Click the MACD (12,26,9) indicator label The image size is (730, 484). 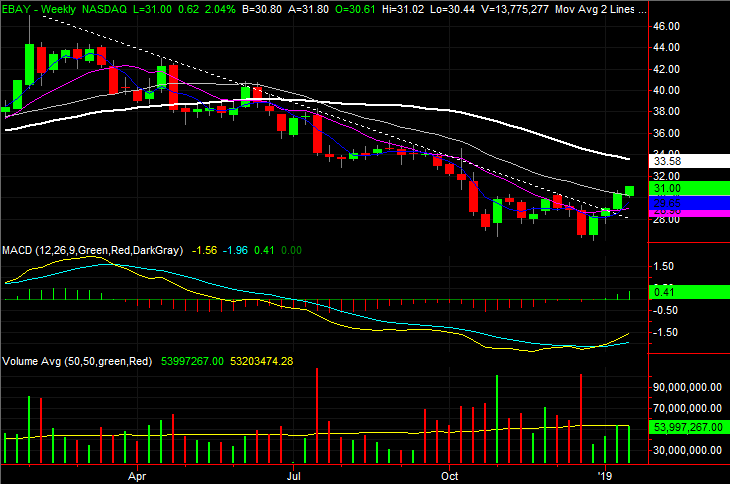coord(93,250)
